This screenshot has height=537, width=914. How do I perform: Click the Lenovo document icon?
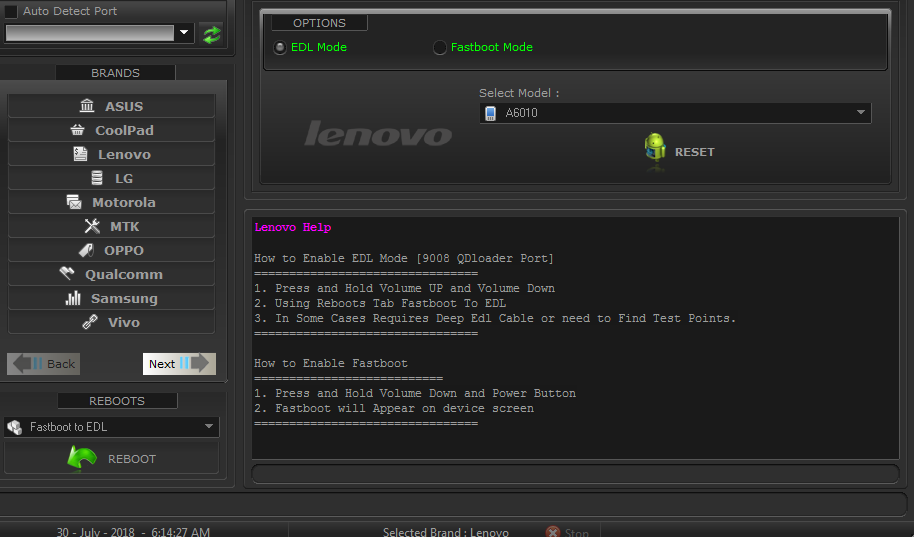coord(80,154)
